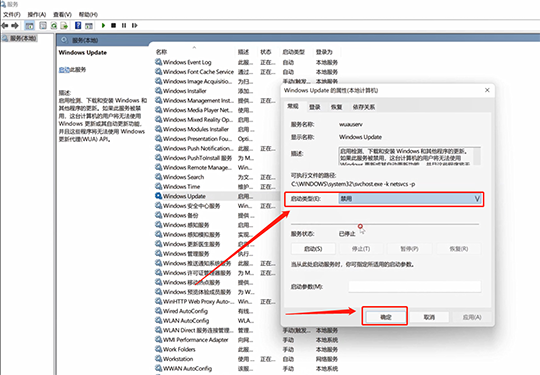Toggle the action pane toolbar icon
Image resolution: width=540 pixels, height=375 pixels.
[89, 25]
